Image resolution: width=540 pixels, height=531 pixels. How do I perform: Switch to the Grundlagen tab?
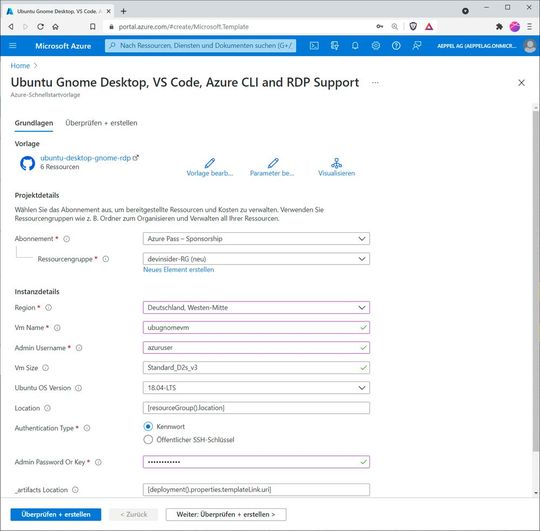tap(34, 123)
